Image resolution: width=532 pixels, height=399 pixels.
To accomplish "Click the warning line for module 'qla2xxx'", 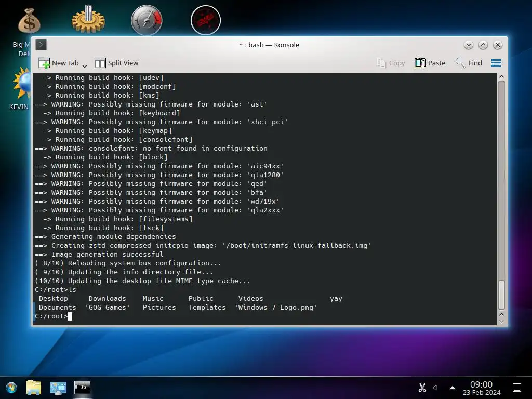I will click(159, 210).
